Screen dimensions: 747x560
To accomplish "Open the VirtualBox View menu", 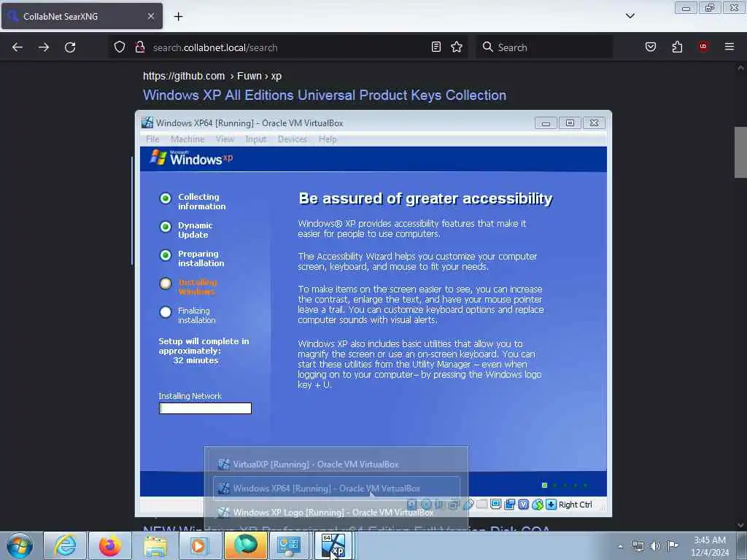I will pos(225,139).
